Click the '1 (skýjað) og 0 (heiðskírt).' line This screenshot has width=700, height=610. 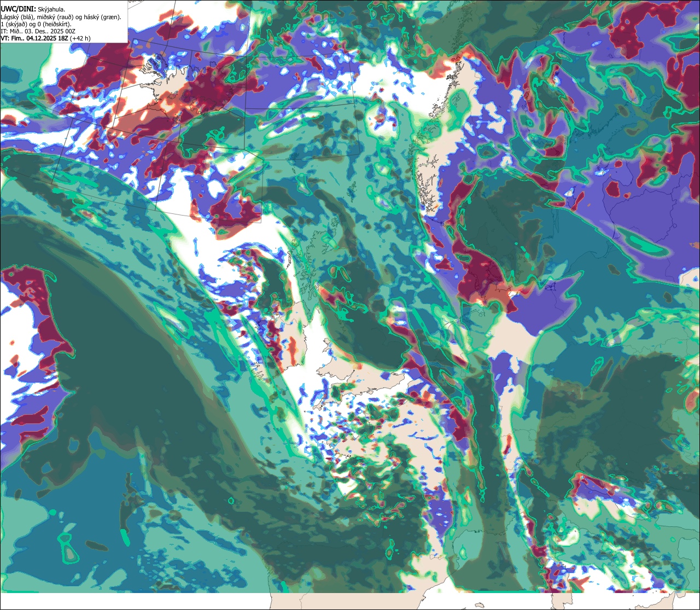(x=36, y=24)
